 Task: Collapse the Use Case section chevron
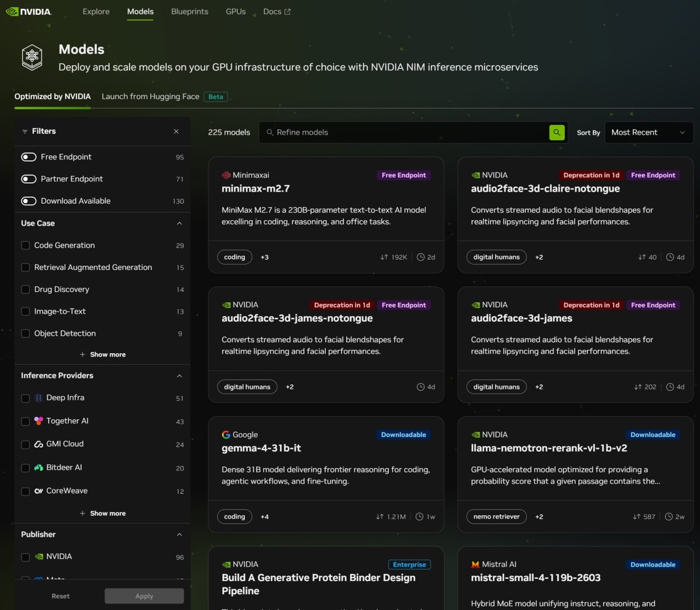pos(179,224)
